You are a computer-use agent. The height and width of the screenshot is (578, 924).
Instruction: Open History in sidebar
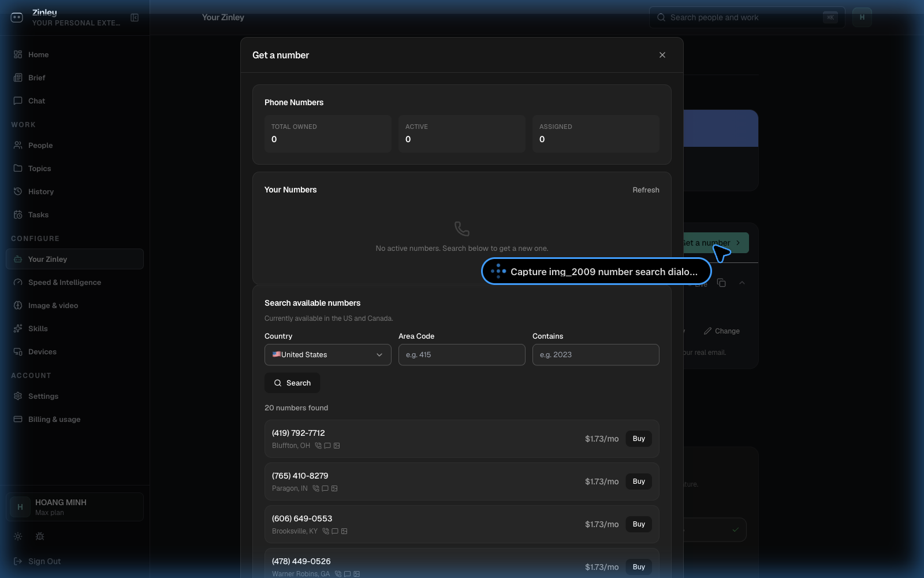click(x=74, y=191)
